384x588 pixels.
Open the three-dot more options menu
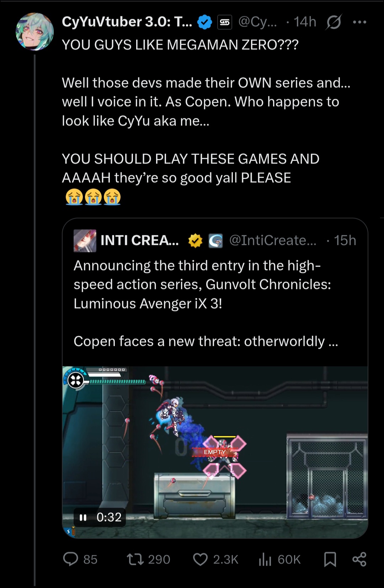pos(359,22)
